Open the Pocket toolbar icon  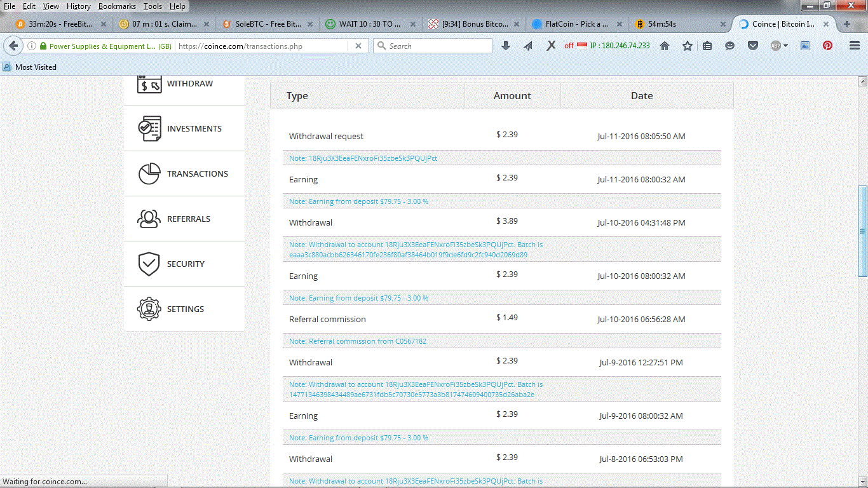point(753,46)
